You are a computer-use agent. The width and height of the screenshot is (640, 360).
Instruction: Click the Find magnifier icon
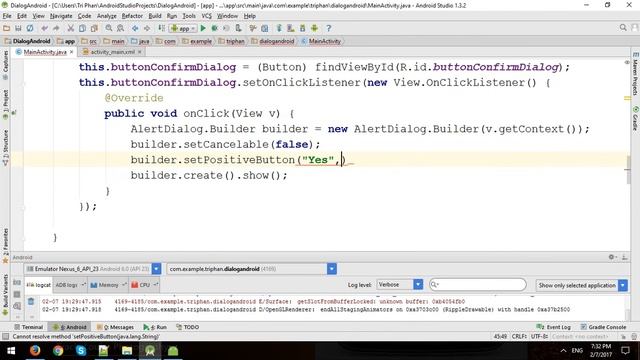[x=109, y=28]
